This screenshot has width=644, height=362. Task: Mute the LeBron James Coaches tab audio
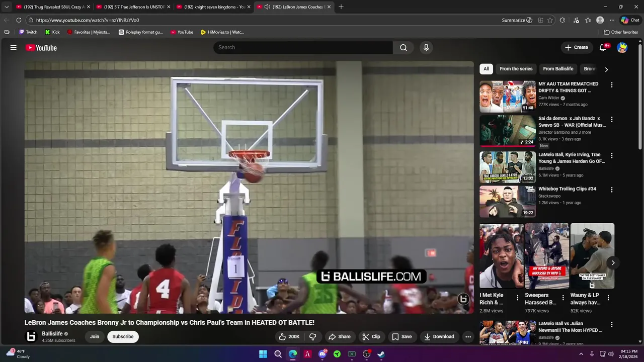267,7
